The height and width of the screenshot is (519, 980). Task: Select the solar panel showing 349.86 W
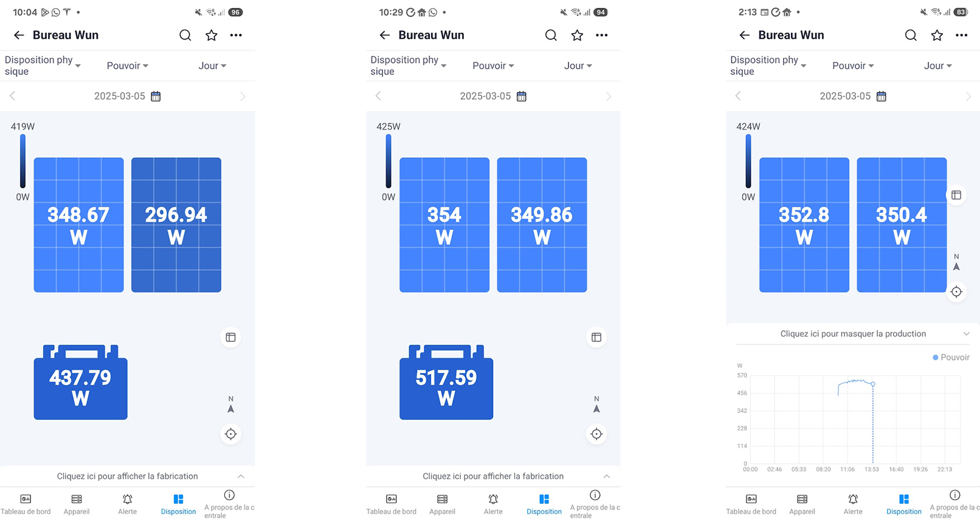(x=542, y=225)
